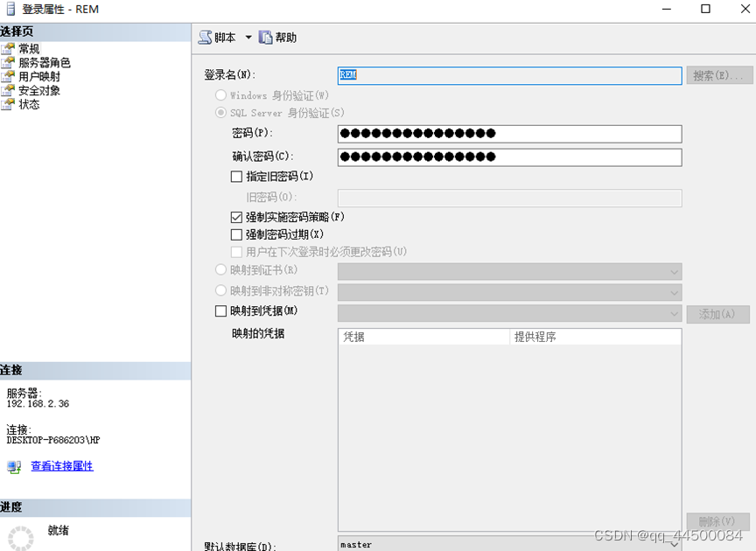Click the icon beside 查看连接属性 link
Screen dimensions: 756x551
pos(12,466)
